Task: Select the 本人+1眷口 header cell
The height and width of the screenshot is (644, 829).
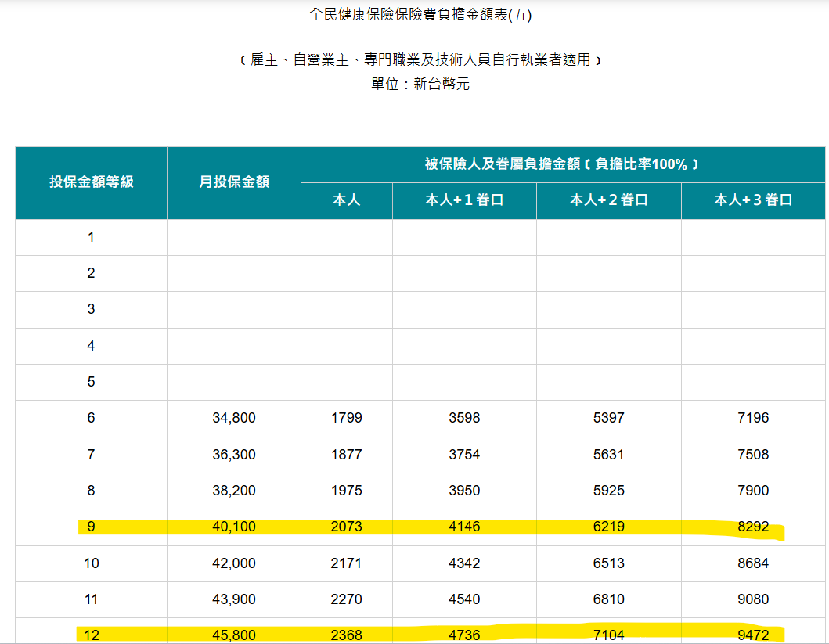Action: [x=464, y=200]
